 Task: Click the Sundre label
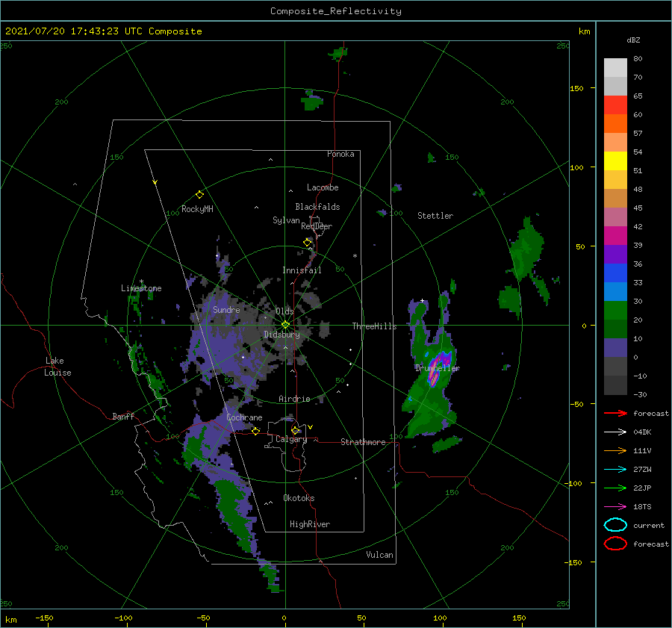pyautogui.click(x=227, y=309)
